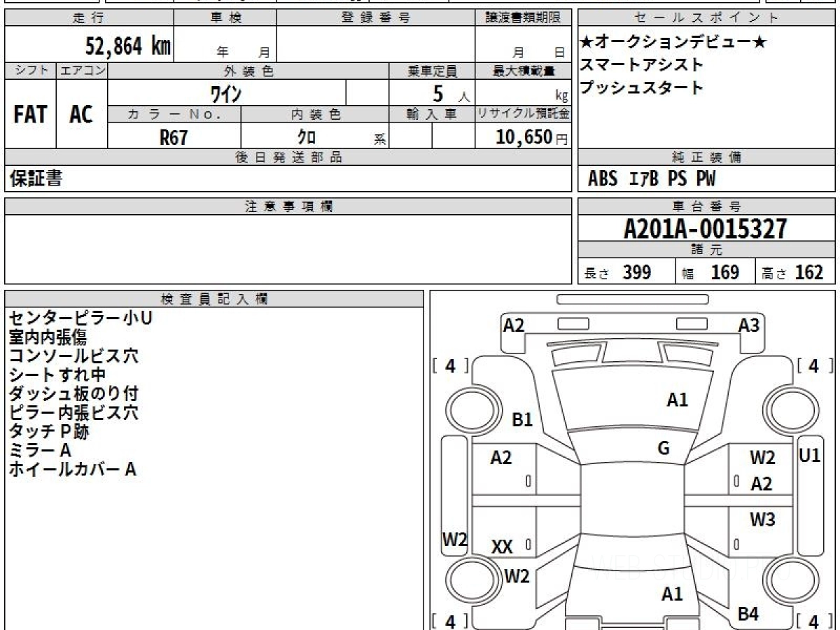This screenshot has width=840, height=630.
Task: Click the mileage value 52,864 km
Action: (x=128, y=46)
